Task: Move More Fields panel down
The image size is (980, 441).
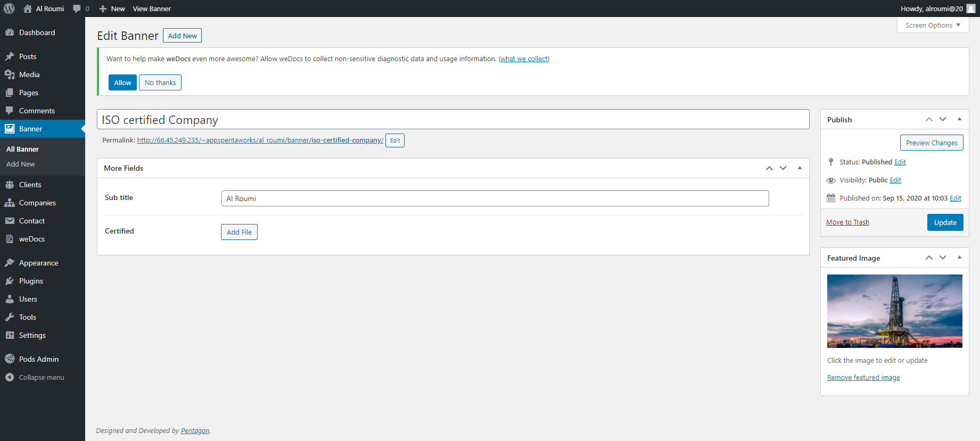Action: pyautogui.click(x=783, y=168)
